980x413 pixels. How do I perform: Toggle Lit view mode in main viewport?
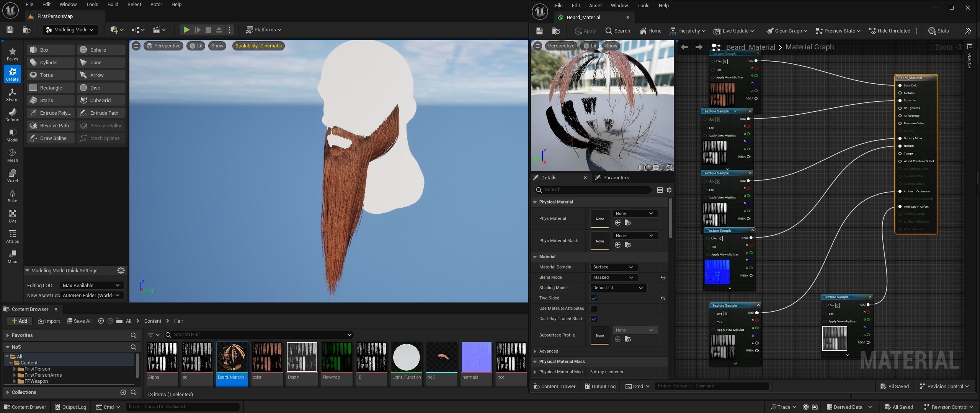pos(196,46)
